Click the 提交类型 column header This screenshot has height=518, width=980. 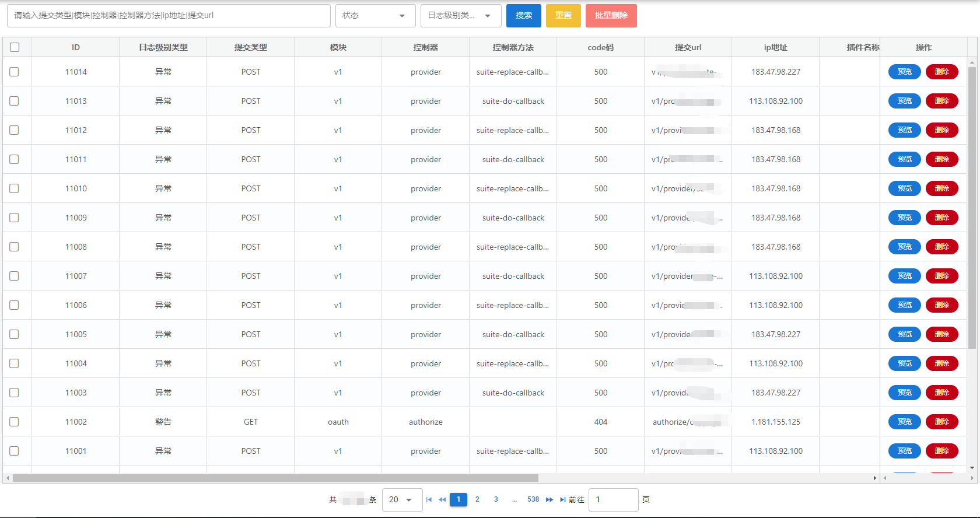251,47
